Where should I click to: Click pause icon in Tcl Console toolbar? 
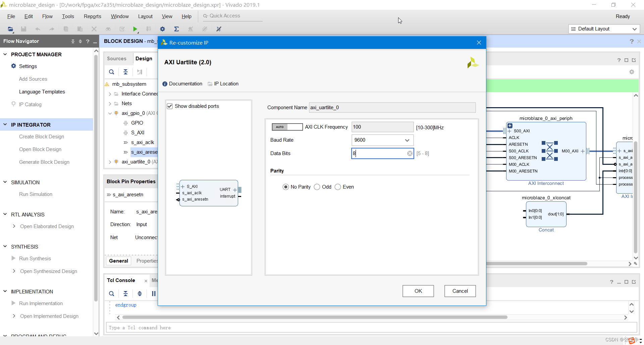point(154,294)
